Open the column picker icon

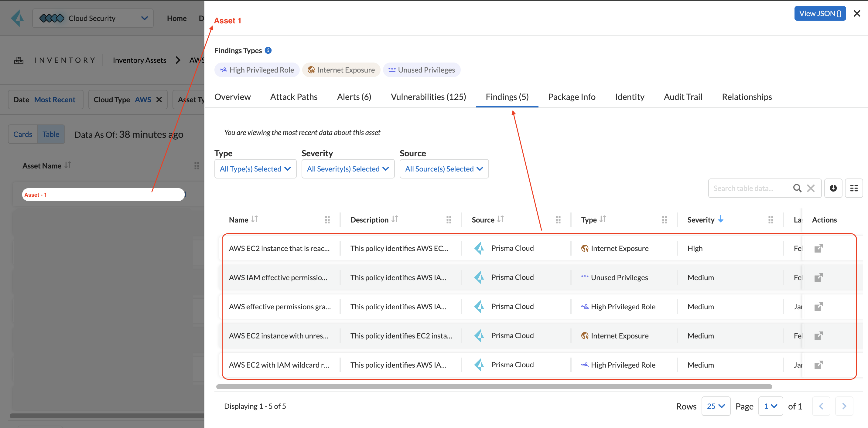[853, 188]
